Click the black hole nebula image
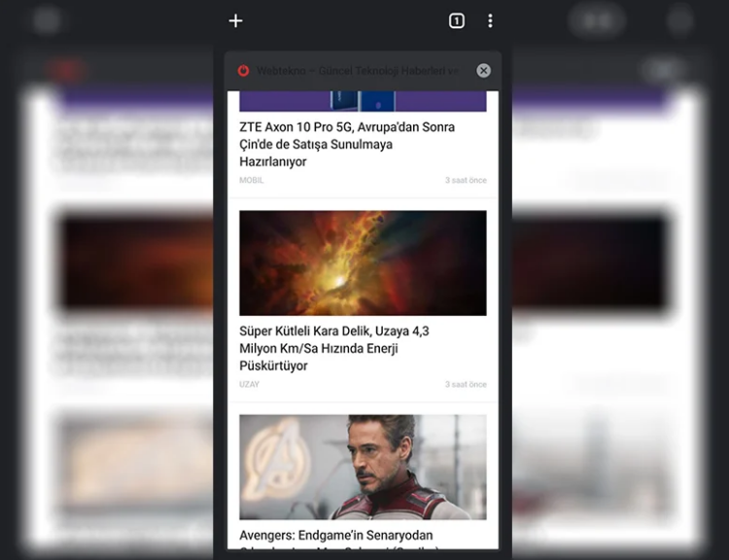Screen dimensions: 729x560 363,262
